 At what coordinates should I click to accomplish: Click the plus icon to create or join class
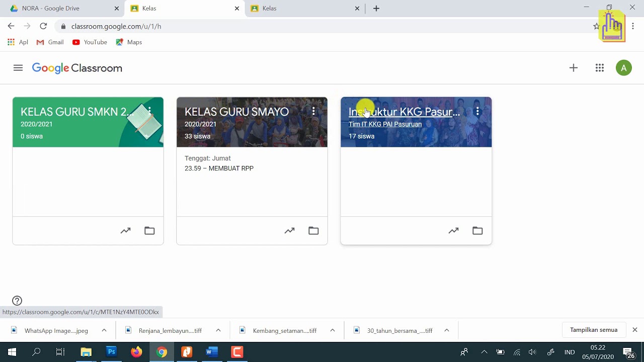(574, 68)
